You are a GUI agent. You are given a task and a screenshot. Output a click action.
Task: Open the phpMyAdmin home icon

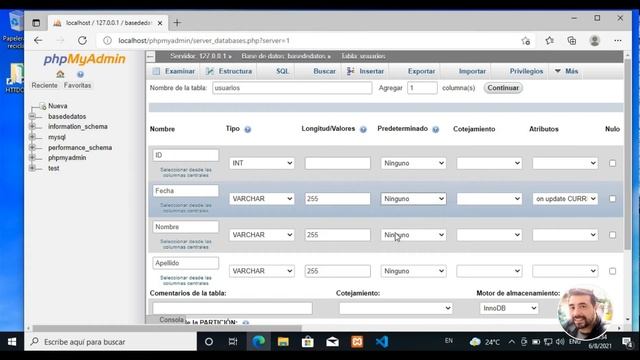[x=60, y=74]
